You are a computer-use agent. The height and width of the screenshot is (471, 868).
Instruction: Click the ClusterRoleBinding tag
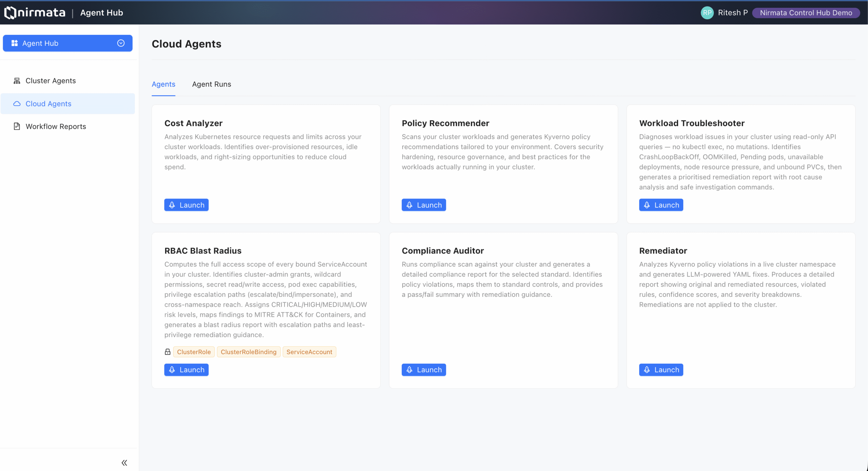point(249,352)
